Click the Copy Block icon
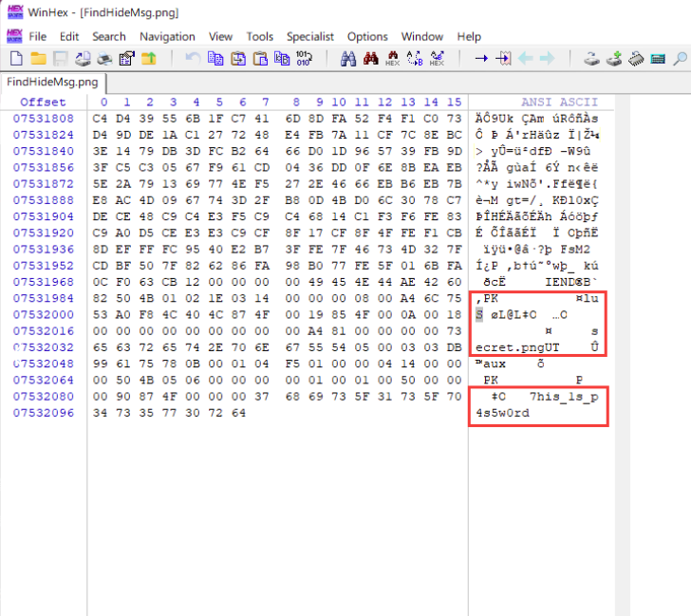 tap(215, 59)
